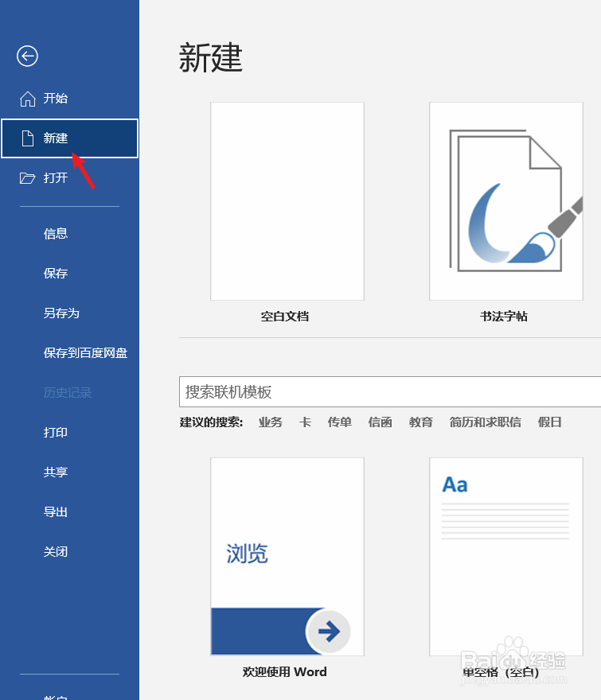
Task: Search suggested term 信函
Action: point(381,422)
